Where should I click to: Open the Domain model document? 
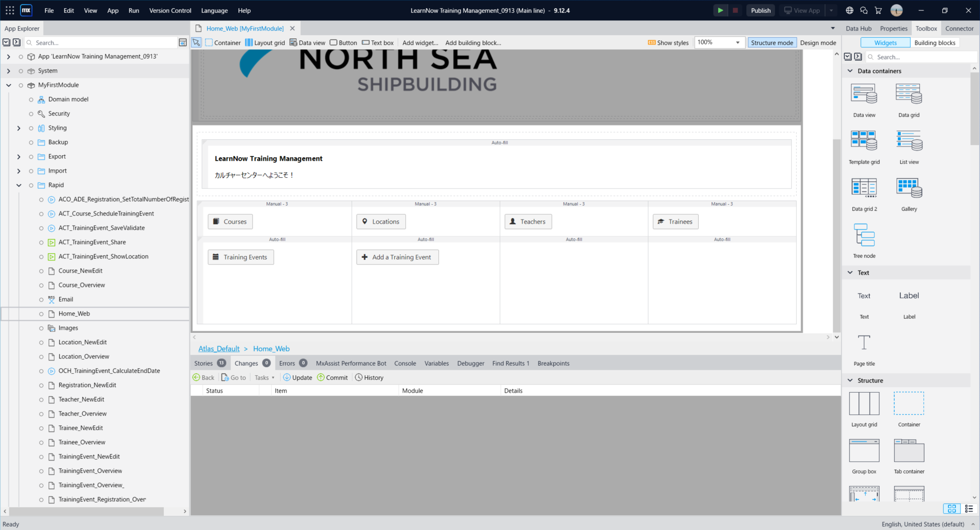(68, 100)
